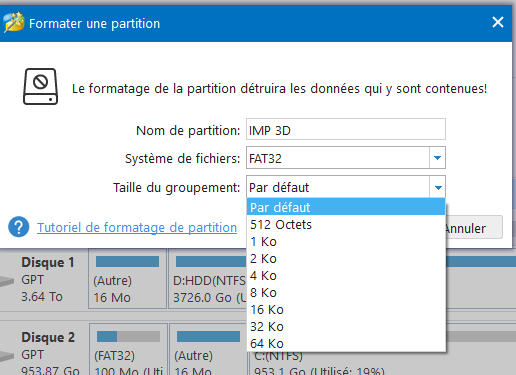Click the FAT32 file system combo box

tap(346, 158)
